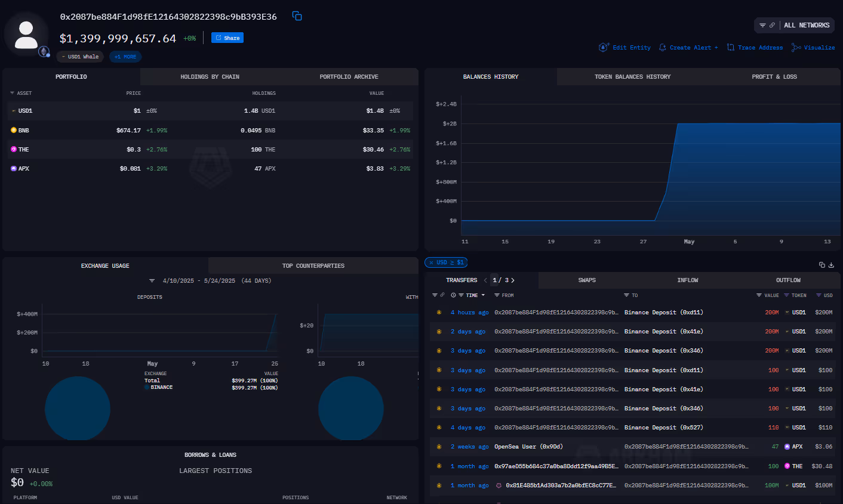The height and width of the screenshot is (504, 843).
Task: Click the copy icon above the transfers table
Action: point(822,265)
